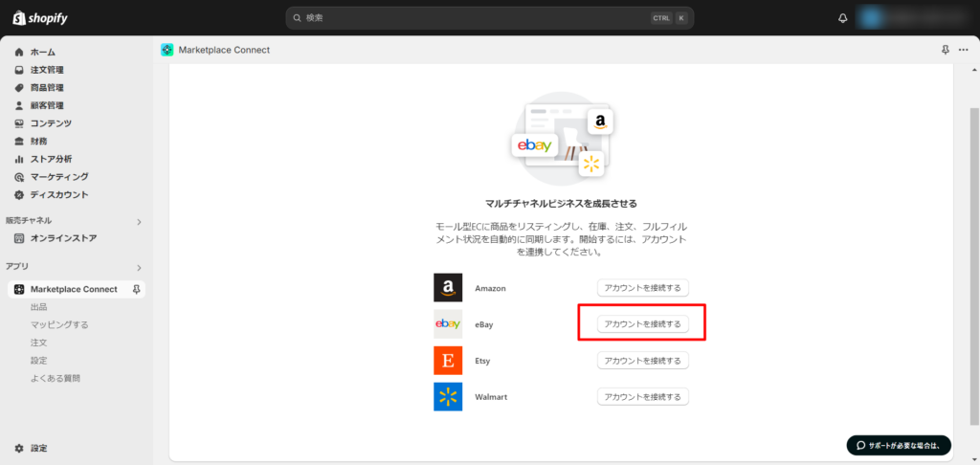
Task: Expand the 販売チャネル section chevron
Action: [140, 221]
